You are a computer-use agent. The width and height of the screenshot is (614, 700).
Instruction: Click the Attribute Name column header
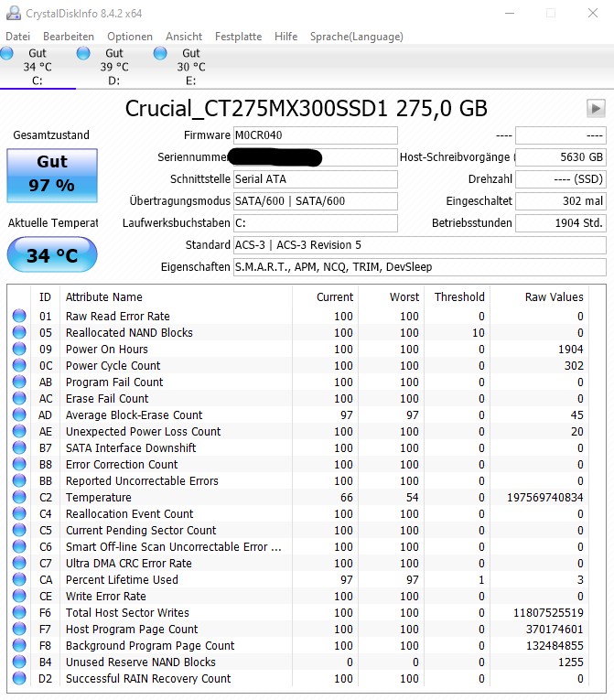(176, 296)
